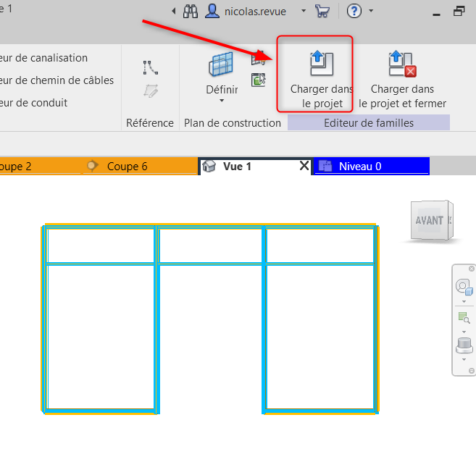
Task: Open the nicolas.revue user account
Action: click(246, 12)
